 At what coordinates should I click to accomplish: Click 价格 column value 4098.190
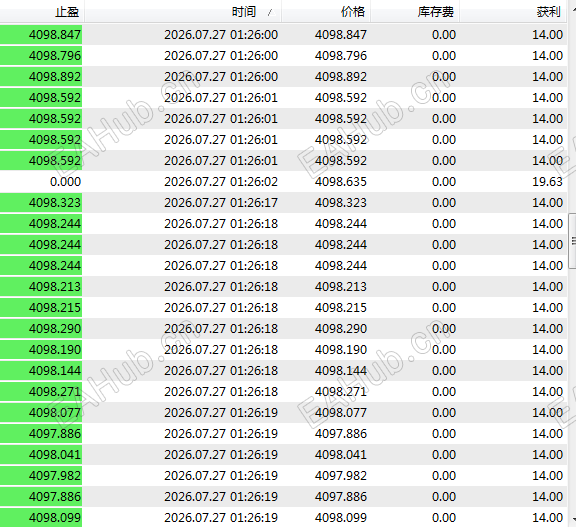click(341, 349)
